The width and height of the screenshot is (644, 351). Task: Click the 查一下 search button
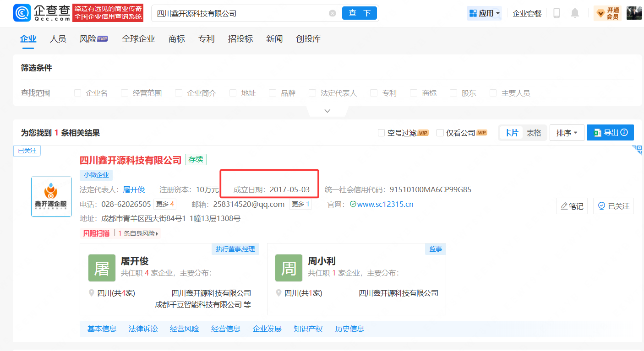(360, 13)
